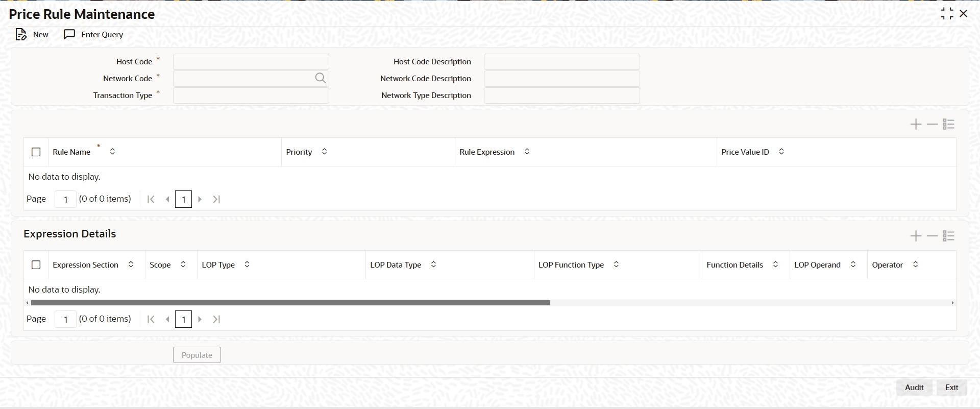
Task: Sort by LOP Type column
Action: 247,264
